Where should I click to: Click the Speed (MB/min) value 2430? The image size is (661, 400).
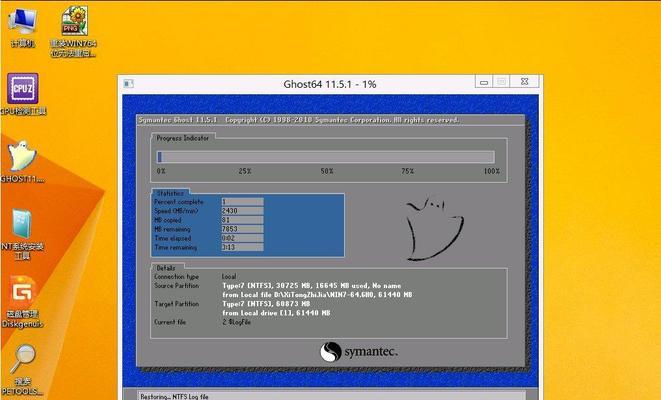point(242,211)
